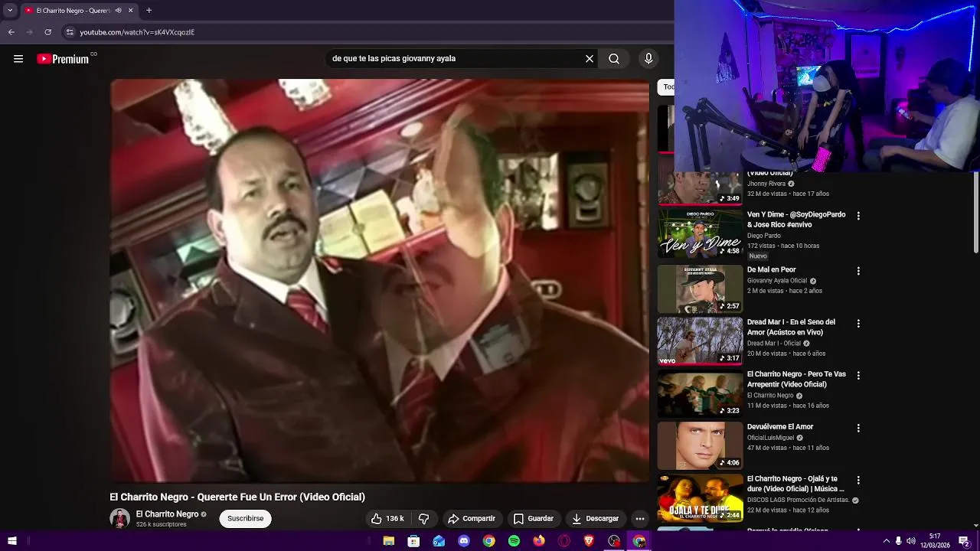Open Outlook mail from taskbar
Screen dimensions: 980x551
coord(439,541)
